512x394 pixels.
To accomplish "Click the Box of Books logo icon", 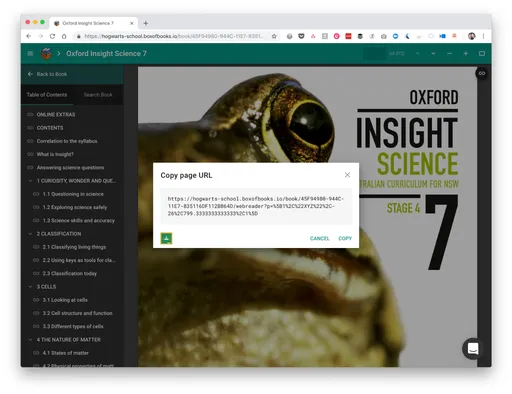I will click(46, 54).
